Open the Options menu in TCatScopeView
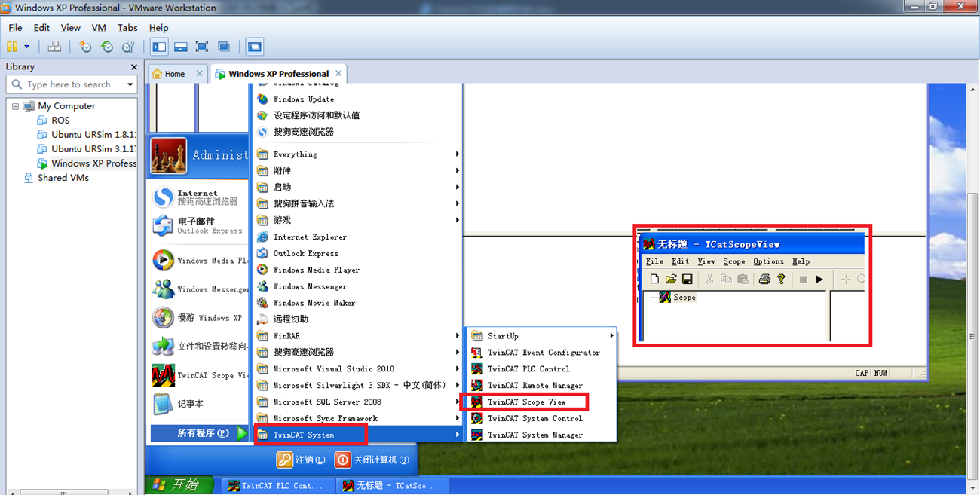This screenshot has width=980, height=495. coord(769,261)
